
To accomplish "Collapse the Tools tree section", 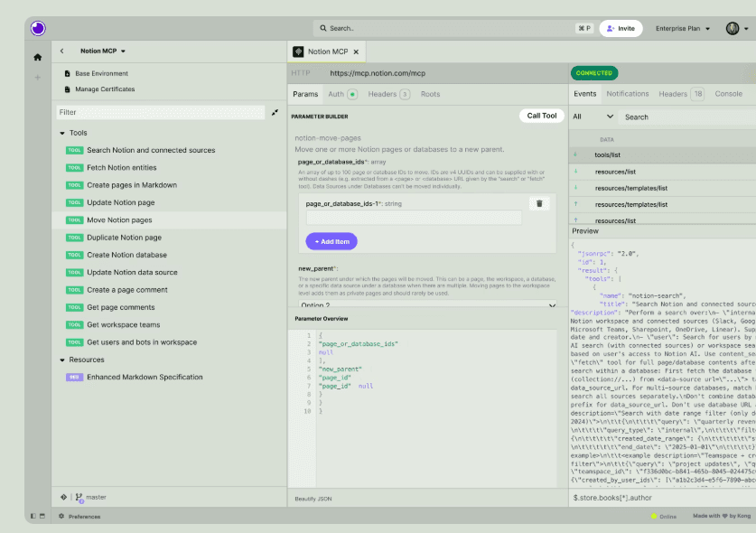I will point(62,133).
